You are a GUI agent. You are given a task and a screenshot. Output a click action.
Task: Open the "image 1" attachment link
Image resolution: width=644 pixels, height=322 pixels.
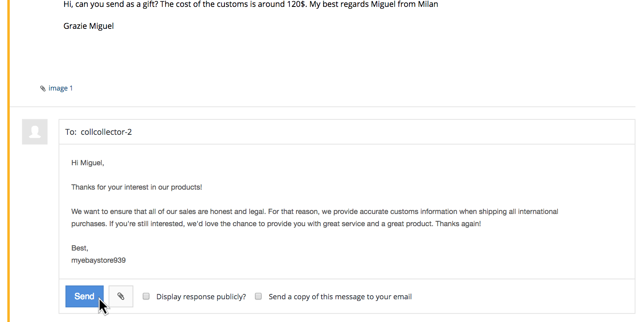tap(60, 88)
